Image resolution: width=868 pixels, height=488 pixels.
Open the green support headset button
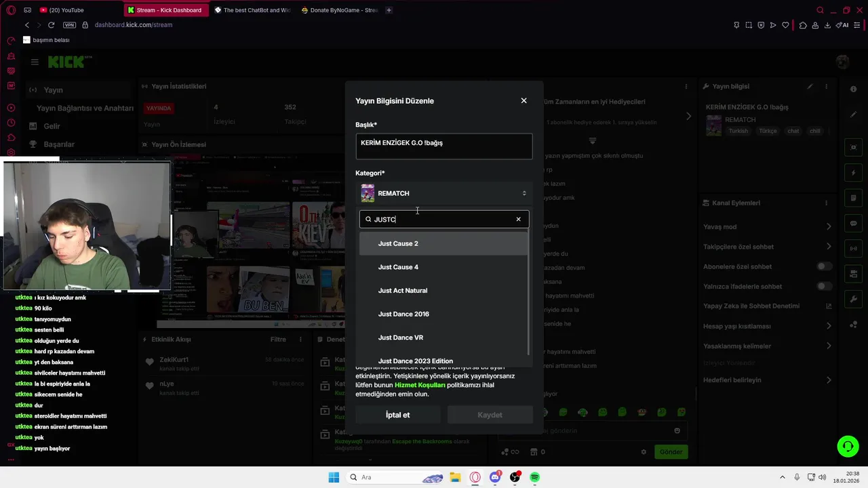click(848, 446)
